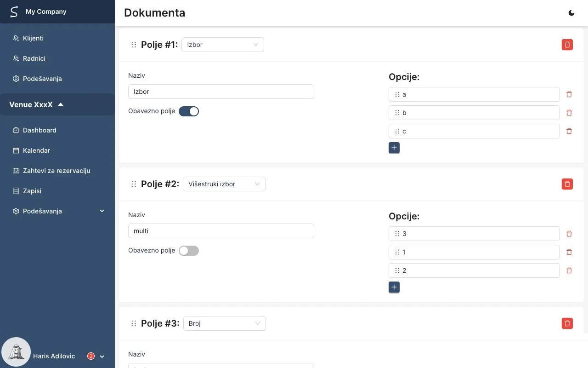Click 'Polje #1:' heading text
The height and width of the screenshot is (368, 588).
(159, 45)
